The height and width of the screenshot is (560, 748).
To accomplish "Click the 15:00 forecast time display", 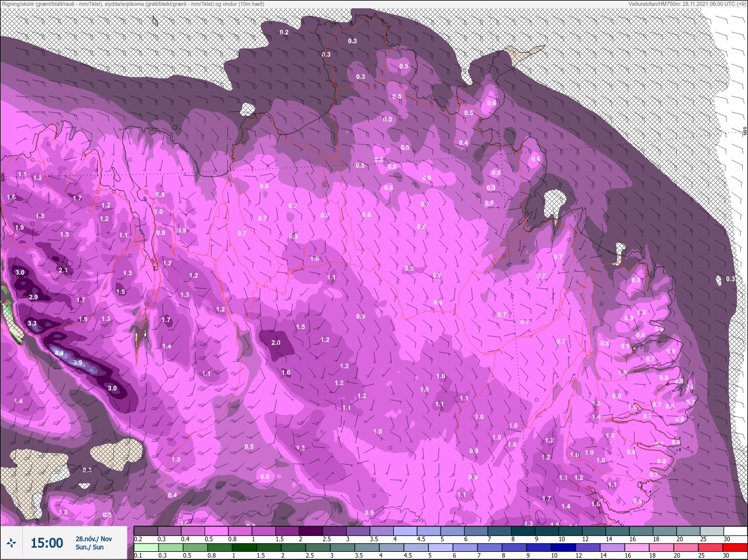I will tap(47, 543).
